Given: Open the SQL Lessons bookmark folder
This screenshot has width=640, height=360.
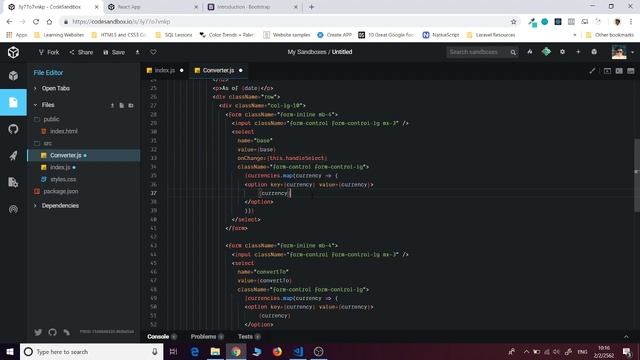Looking at the screenshot, I should tap(174, 35).
